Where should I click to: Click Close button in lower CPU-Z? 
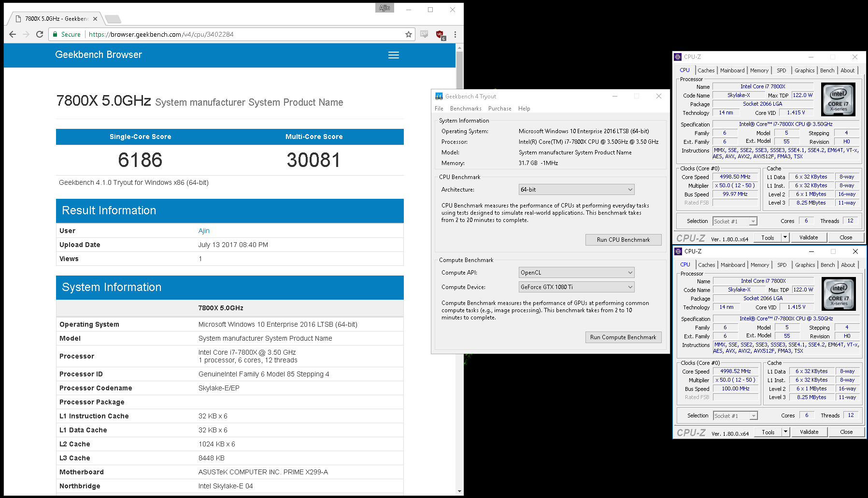point(846,432)
